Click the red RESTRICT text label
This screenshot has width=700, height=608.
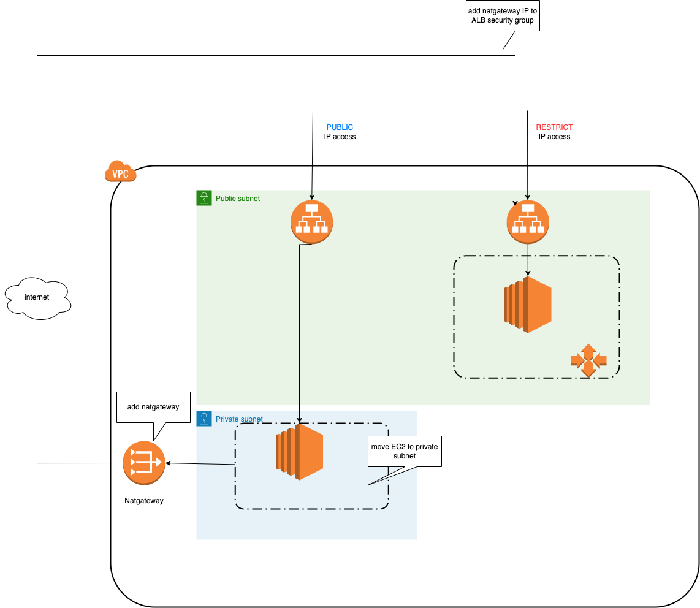554,127
